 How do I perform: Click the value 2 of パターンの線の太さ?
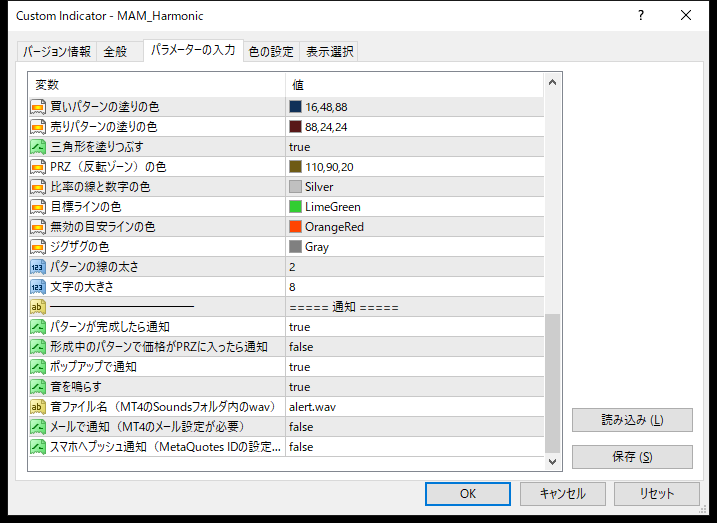point(415,267)
